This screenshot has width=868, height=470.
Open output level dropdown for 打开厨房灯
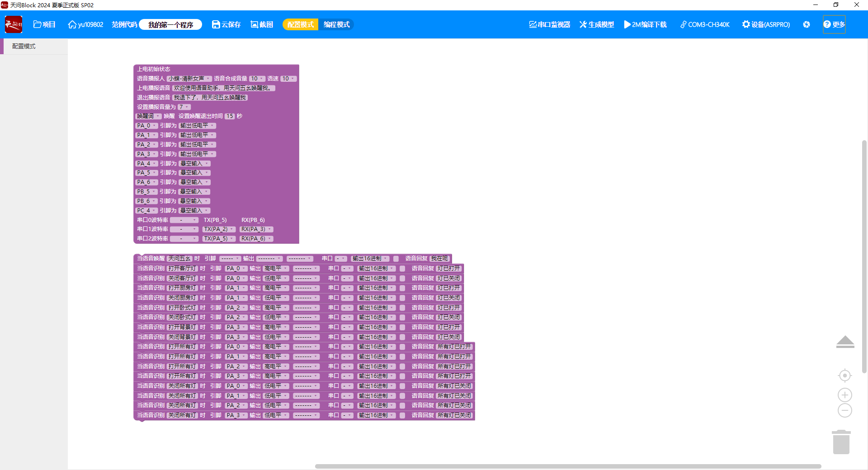[x=276, y=288]
